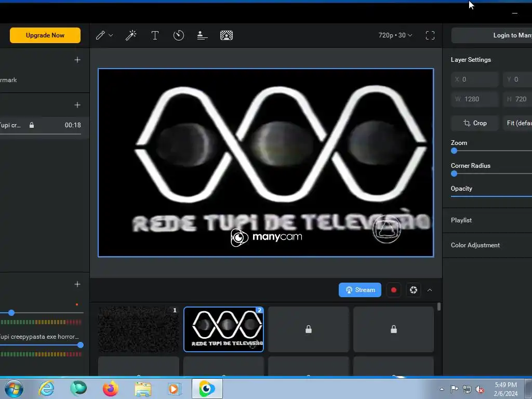The width and height of the screenshot is (532, 399).
Task: Open Firefox from taskbar
Action: click(x=111, y=389)
